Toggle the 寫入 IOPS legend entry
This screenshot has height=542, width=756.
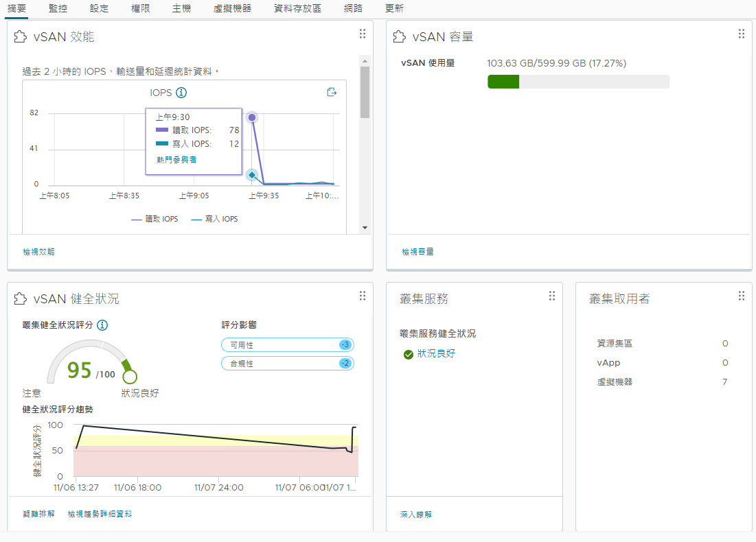[214, 219]
